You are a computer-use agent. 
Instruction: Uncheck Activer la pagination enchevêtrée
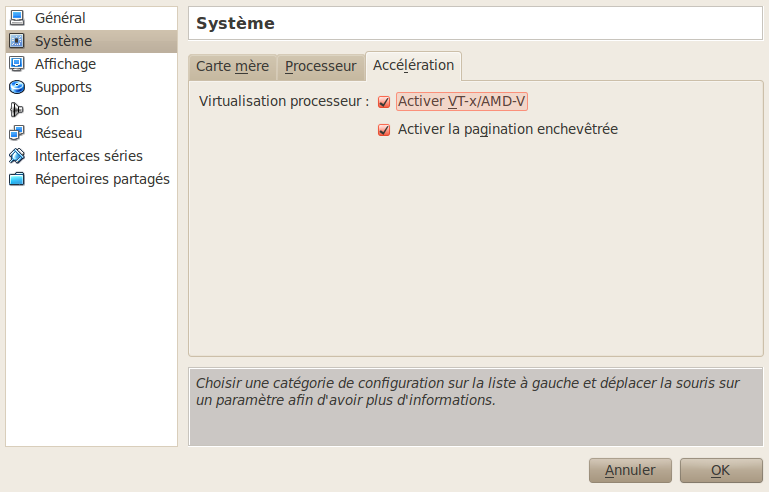(x=384, y=130)
